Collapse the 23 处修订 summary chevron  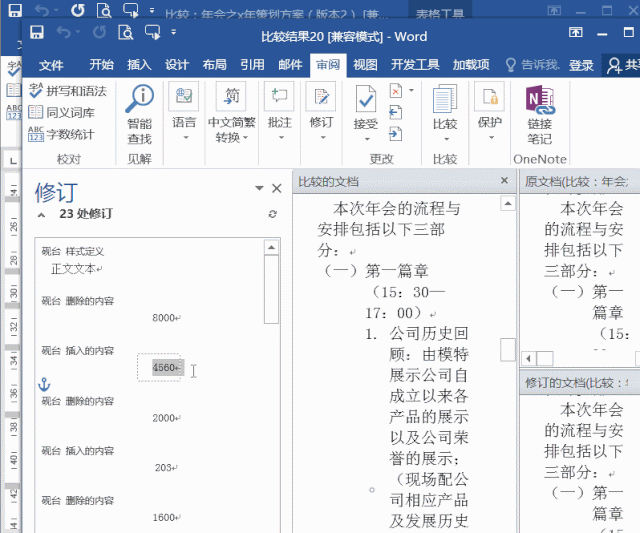pos(41,214)
